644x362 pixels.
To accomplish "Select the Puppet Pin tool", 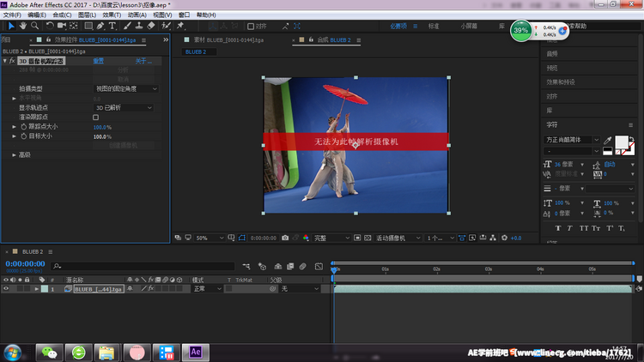I will [180, 26].
